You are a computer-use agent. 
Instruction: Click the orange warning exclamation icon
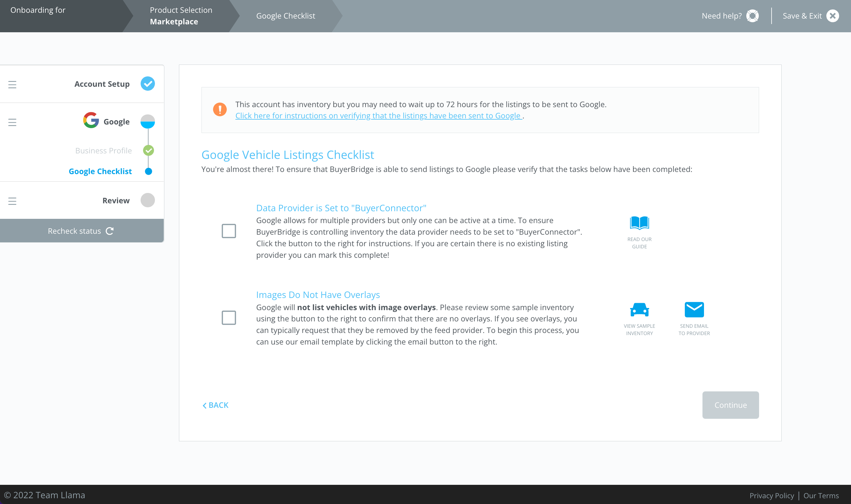pos(220,109)
